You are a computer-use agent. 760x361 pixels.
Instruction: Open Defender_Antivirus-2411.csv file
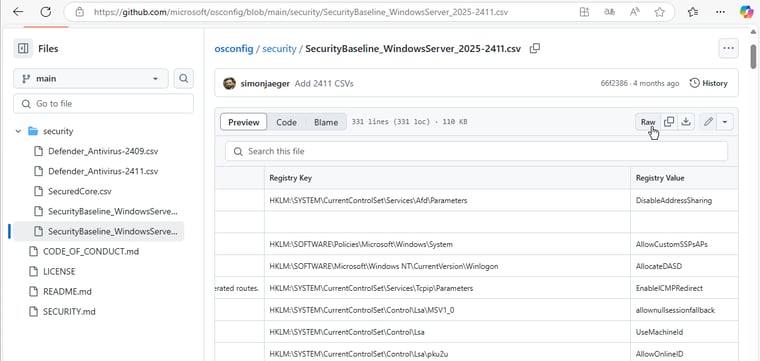[x=103, y=171]
